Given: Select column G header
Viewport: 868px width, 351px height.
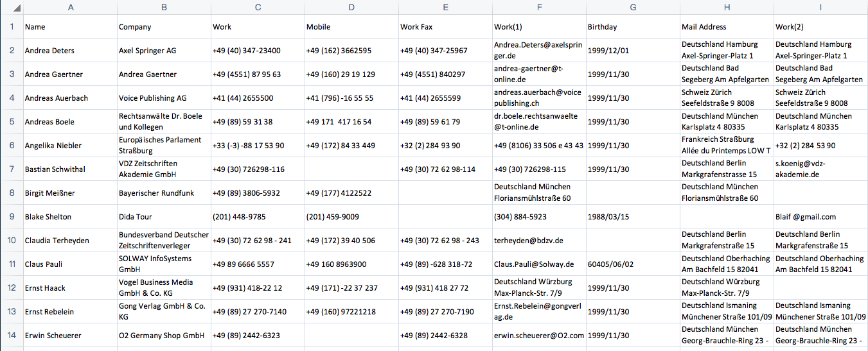Looking at the screenshot, I should tap(633, 7).
